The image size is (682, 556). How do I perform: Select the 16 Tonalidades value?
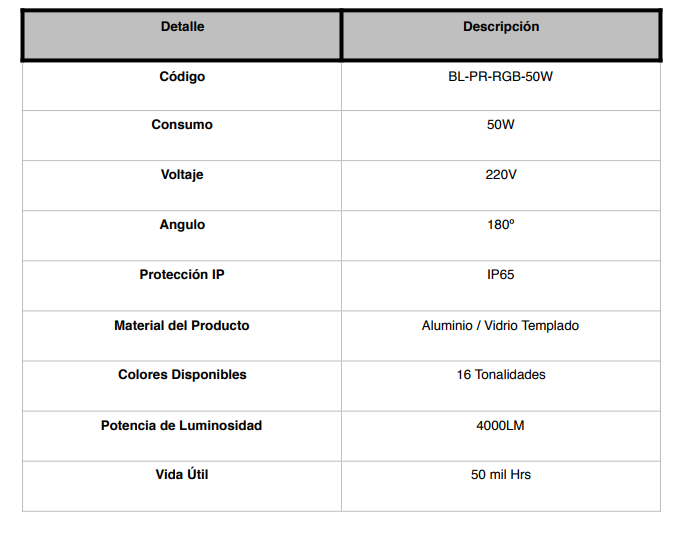tap(501, 375)
